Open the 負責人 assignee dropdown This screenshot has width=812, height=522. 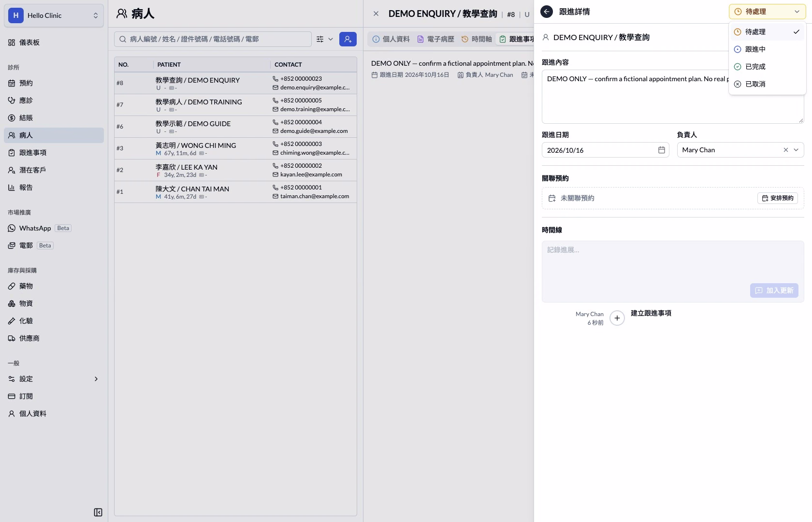pyautogui.click(x=740, y=150)
